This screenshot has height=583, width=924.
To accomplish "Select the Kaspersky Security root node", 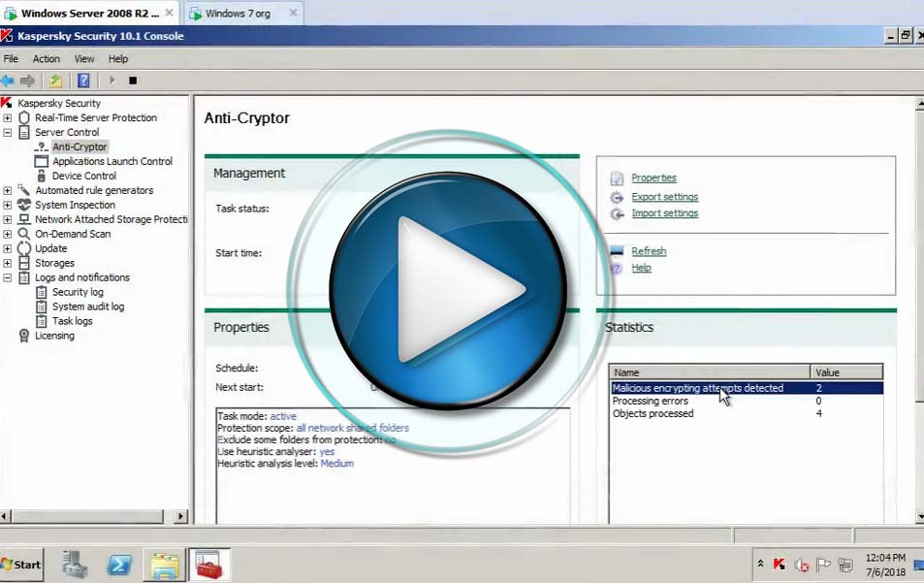I will (x=59, y=103).
